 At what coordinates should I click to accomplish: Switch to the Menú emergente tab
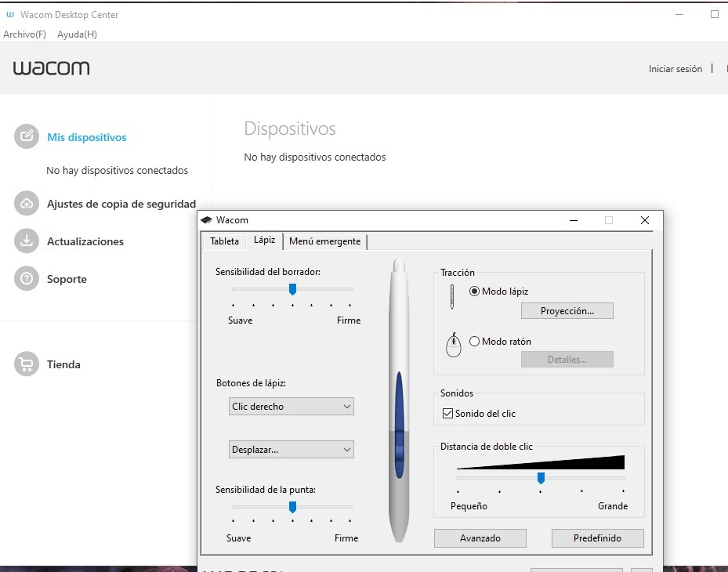tap(324, 241)
